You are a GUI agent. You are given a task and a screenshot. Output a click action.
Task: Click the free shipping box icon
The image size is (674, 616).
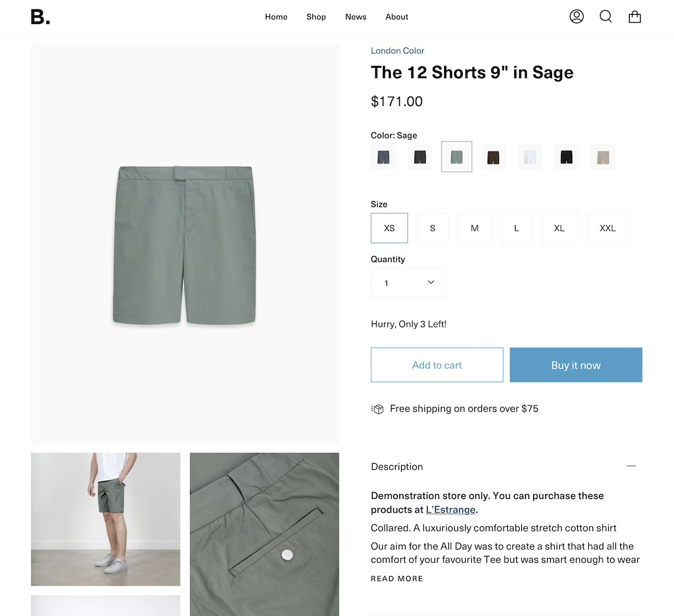tap(378, 409)
